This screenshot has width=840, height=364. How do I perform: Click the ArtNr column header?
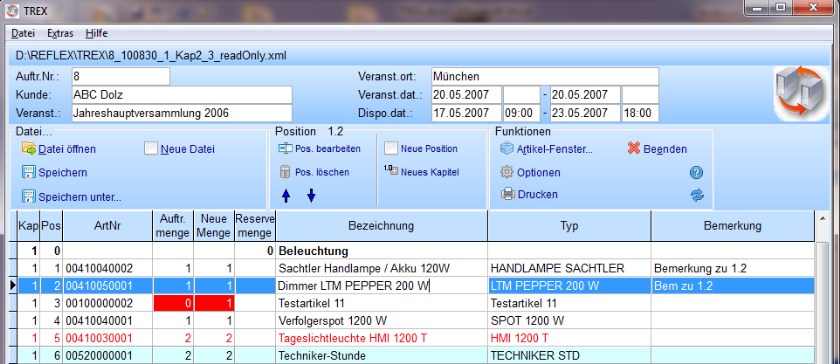107,226
